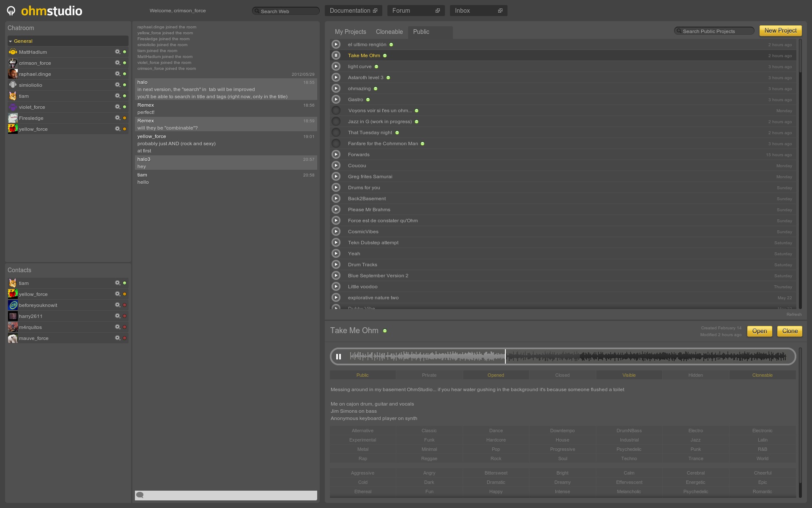Open gear menu for contact mauve_force
This screenshot has width=812, height=508.
click(x=118, y=338)
